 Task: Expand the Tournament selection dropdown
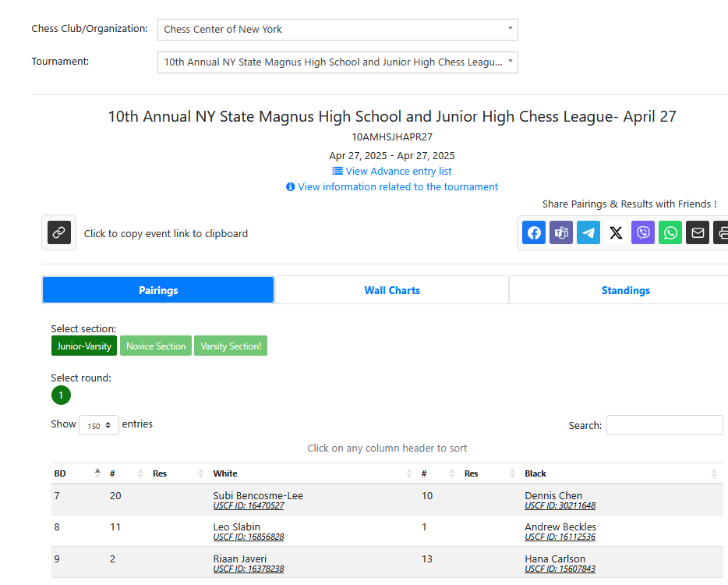click(337, 62)
